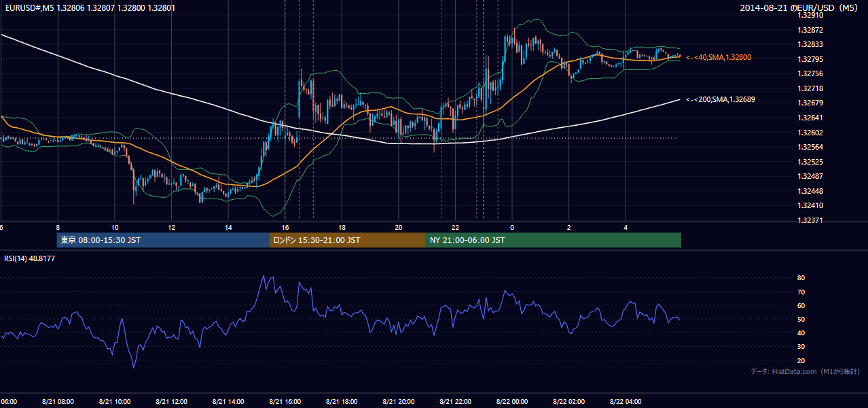Click price axis value 1.32410
Screen dimensions: 868x408
811,205
